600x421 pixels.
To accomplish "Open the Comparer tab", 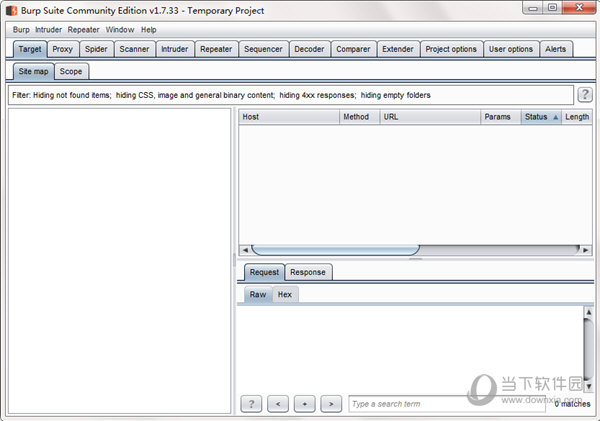I will pyautogui.click(x=353, y=49).
